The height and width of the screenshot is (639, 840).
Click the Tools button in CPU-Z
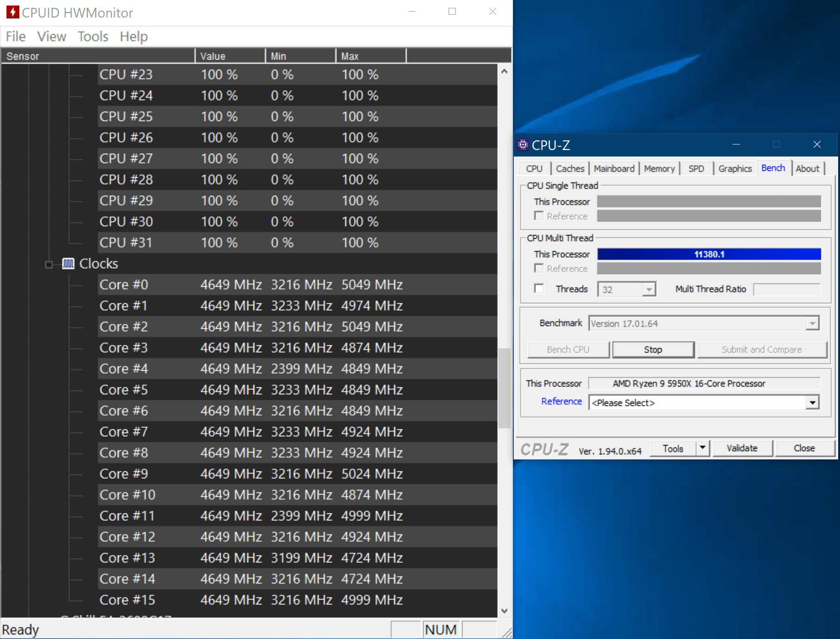tap(673, 448)
